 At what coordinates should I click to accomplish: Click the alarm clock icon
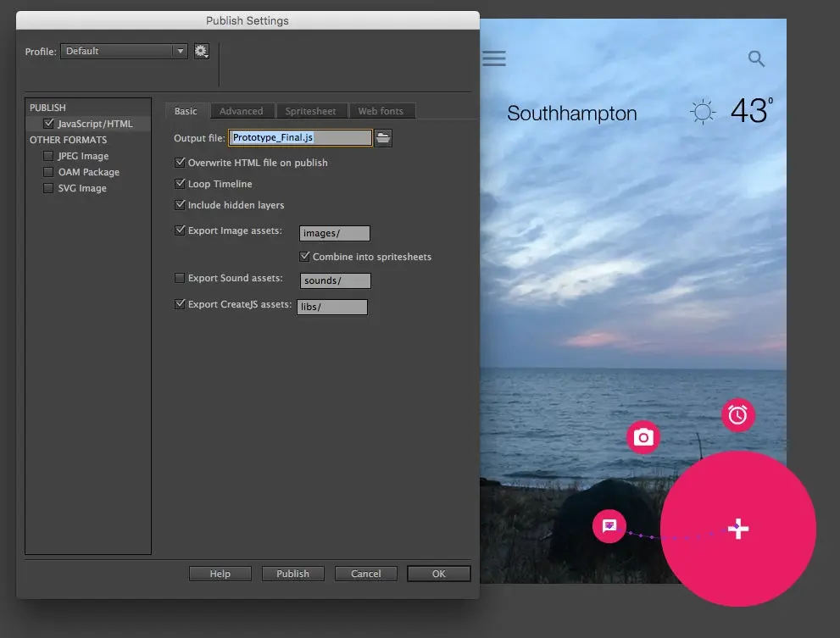pos(737,415)
